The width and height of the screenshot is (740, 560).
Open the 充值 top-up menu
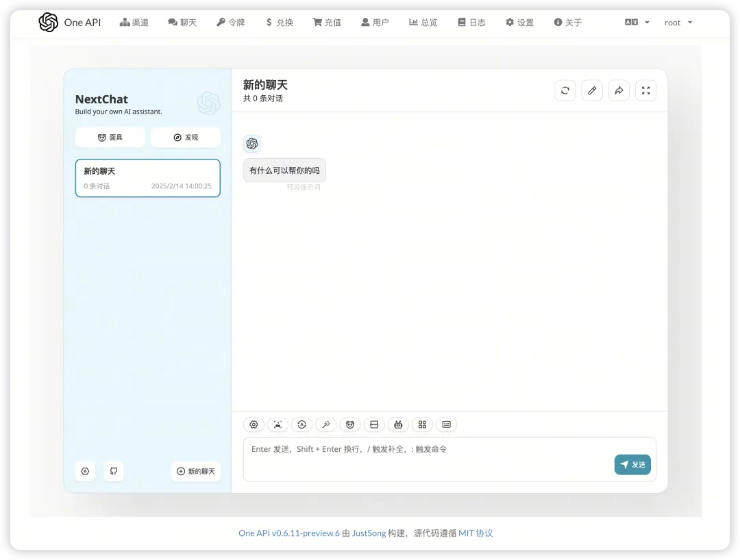tap(327, 22)
